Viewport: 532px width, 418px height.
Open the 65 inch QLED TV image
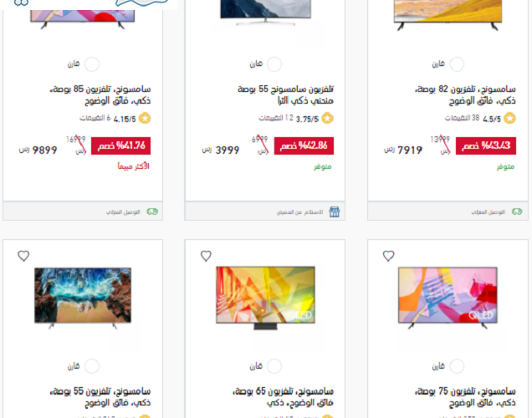(x=265, y=298)
